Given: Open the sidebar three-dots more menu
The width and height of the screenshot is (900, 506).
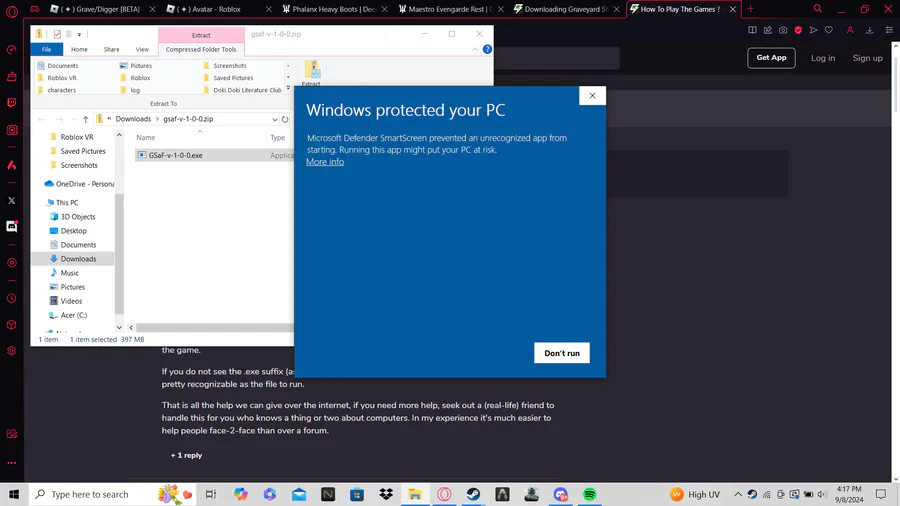Looking at the screenshot, I should [x=11, y=463].
